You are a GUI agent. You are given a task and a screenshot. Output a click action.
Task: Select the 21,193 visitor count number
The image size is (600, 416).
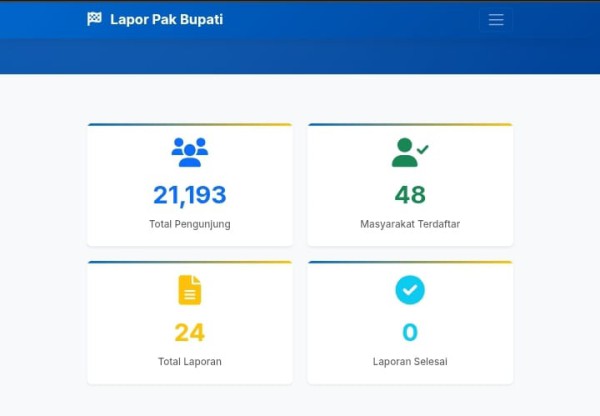tap(190, 195)
